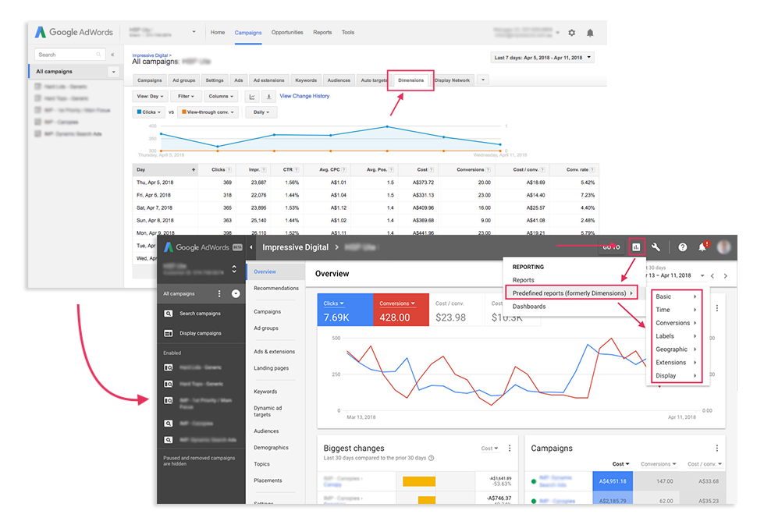Open the Clicks metric dropdown above the chart
The height and width of the screenshot is (532, 764).
(x=149, y=112)
